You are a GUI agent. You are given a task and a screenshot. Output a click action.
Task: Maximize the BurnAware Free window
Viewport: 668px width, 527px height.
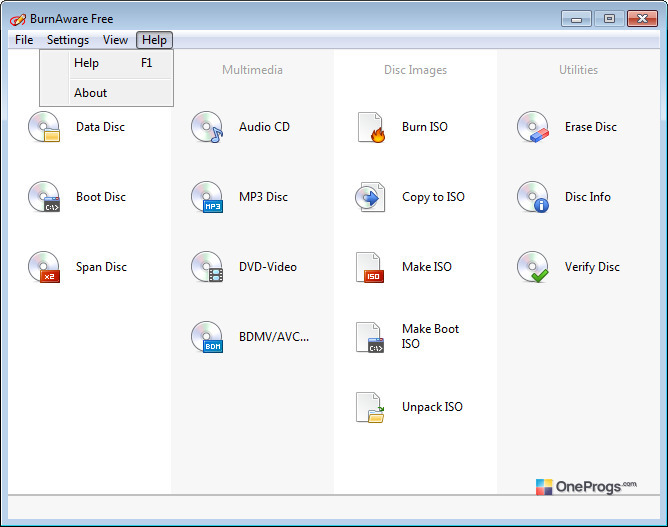coord(609,19)
